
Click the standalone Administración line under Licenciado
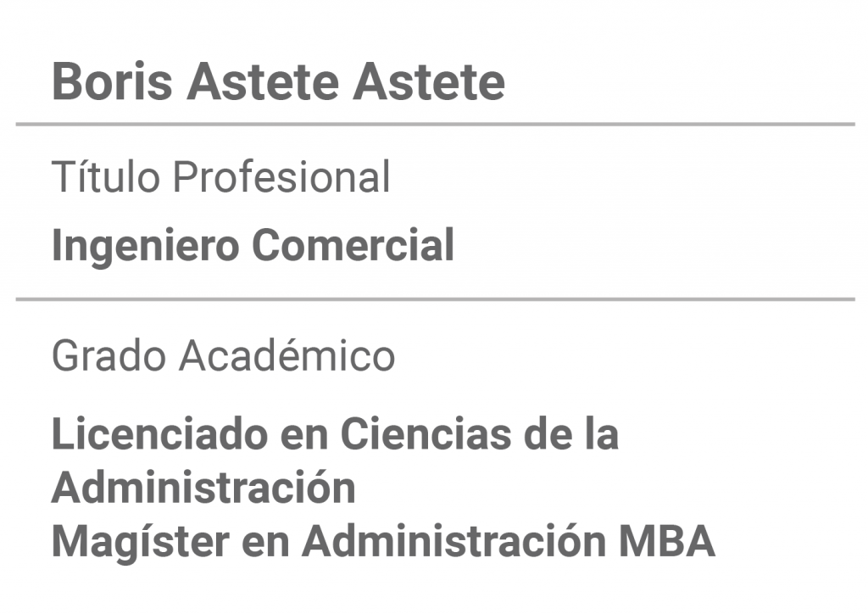coord(203,488)
